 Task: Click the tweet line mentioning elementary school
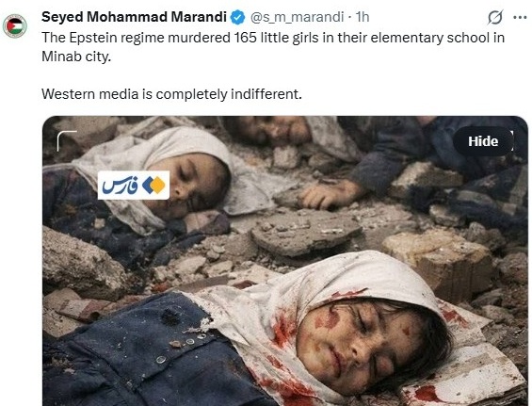(x=273, y=38)
